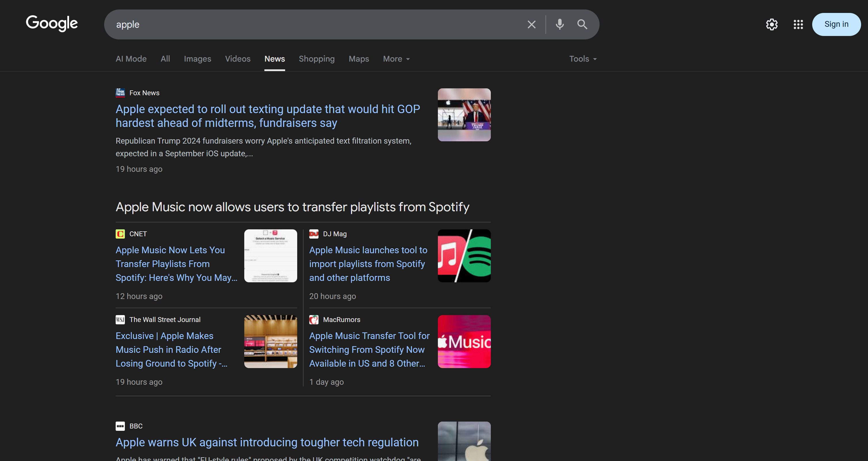This screenshot has width=868, height=461.
Task: Open quick settings gear icon
Action: coord(772,24)
